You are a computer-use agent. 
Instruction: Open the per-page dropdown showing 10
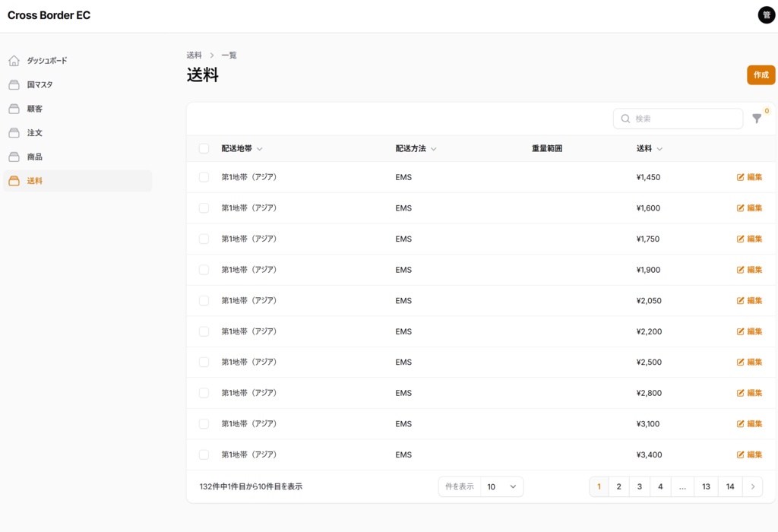pos(502,486)
